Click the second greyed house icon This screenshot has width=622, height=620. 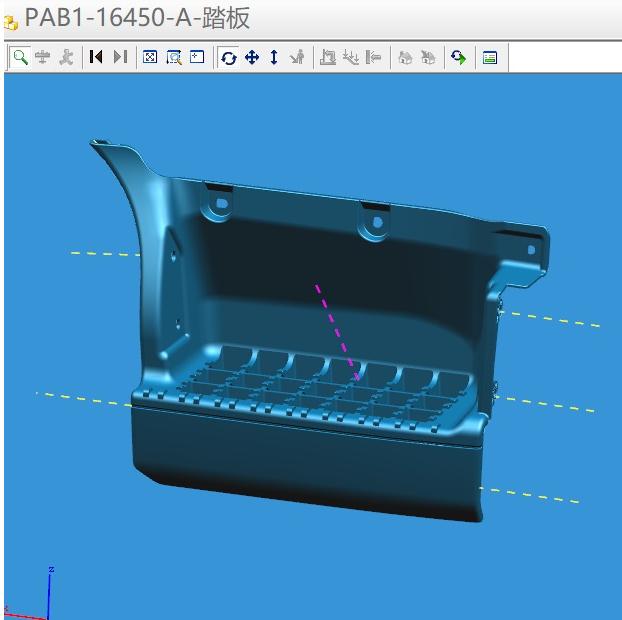428,58
